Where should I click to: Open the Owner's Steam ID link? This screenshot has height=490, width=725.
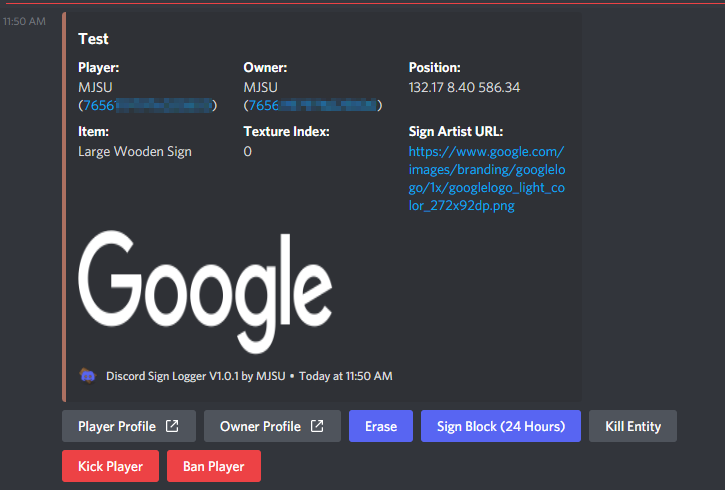coord(313,105)
